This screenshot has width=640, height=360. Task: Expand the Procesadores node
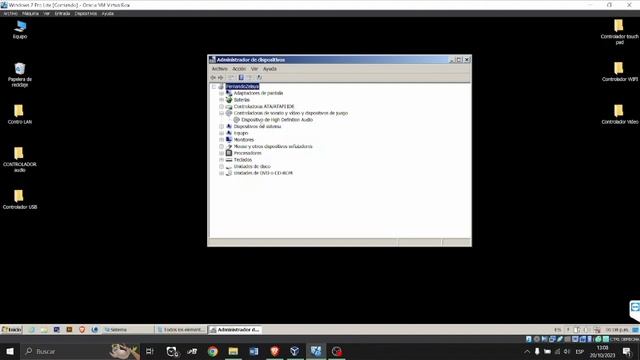221,153
